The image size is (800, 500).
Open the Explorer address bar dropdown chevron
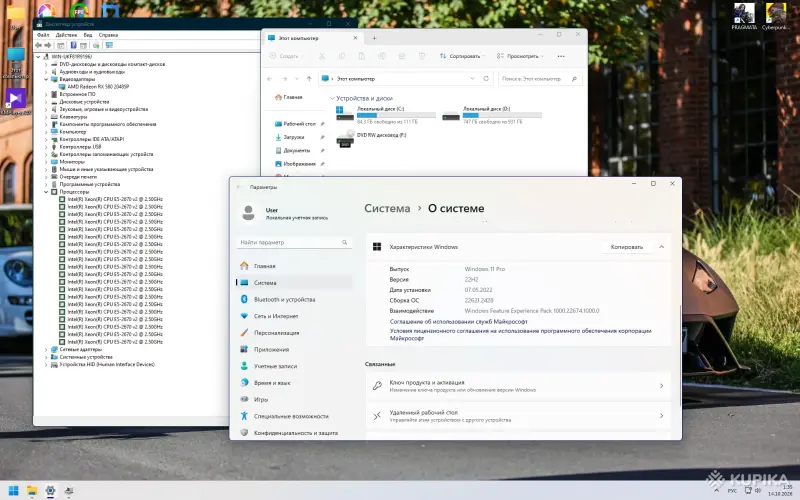tap(472, 79)
